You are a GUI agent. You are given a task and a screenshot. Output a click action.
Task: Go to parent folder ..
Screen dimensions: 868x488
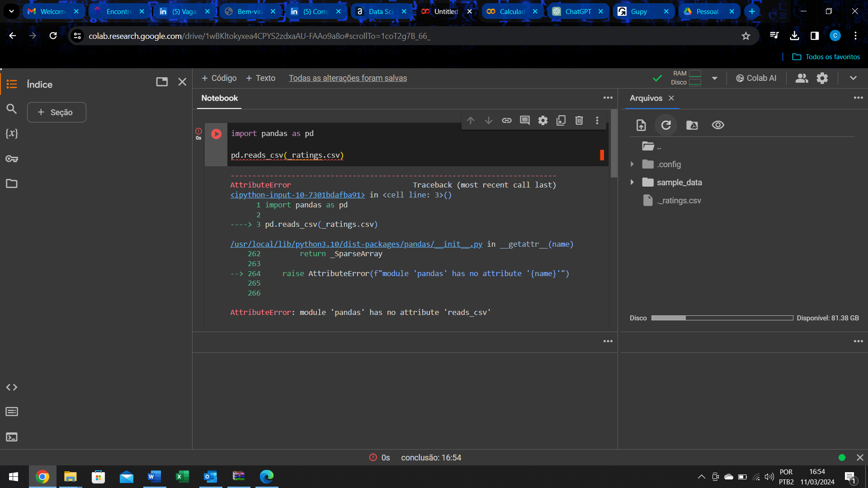coord(651,146)
